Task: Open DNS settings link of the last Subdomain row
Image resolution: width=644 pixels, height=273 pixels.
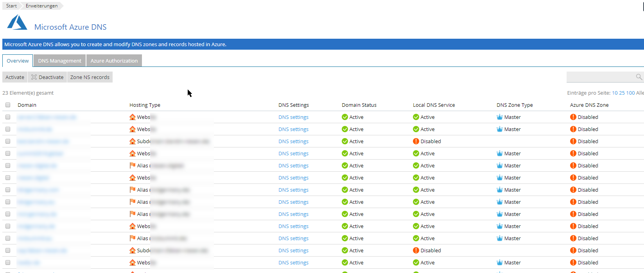Action: click(293, 250)
